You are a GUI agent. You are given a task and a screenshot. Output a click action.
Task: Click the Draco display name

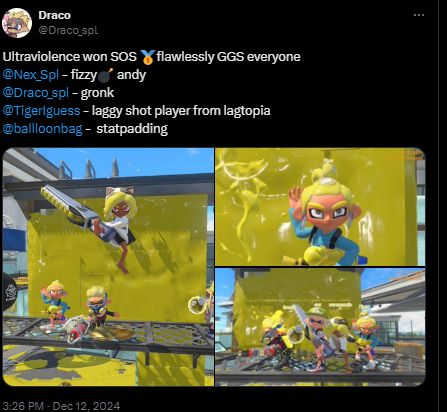pos(54,15)
